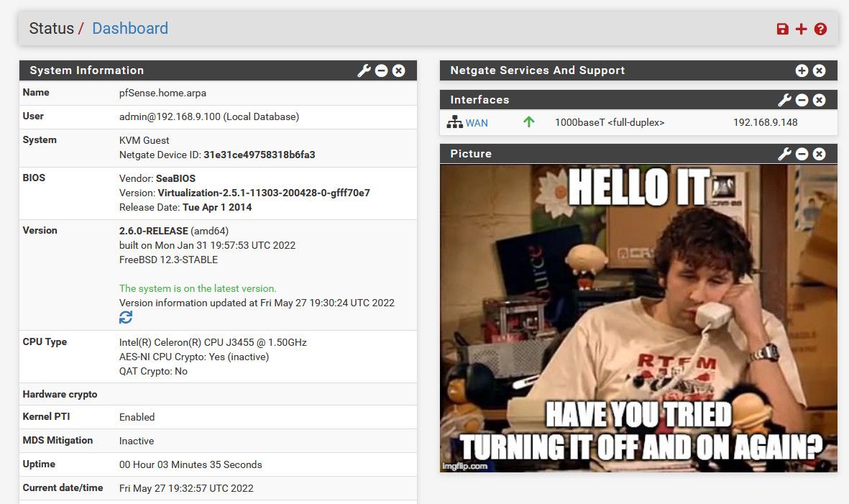Click the admin@192.168.9.100 user entry
This screenshot has width=849, height=504.
pos(209,117)
